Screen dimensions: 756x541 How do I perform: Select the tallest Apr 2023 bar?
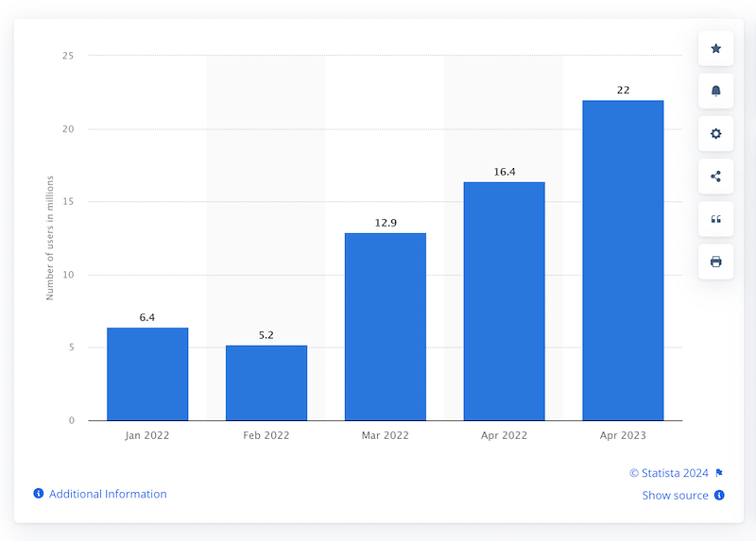[x=623, y=261]
